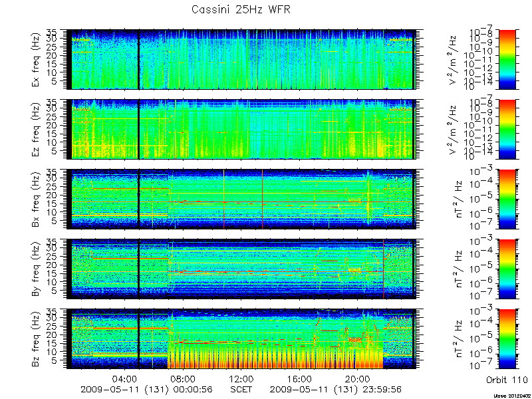Click the 08:00 time tick label
532x399 pixels.
point(184,378)
